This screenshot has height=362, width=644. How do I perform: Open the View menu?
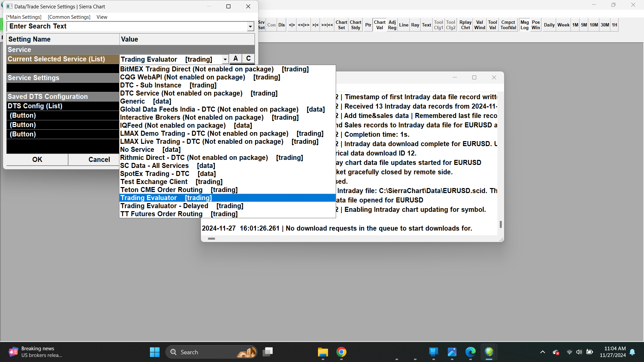[x=102, y=17]
